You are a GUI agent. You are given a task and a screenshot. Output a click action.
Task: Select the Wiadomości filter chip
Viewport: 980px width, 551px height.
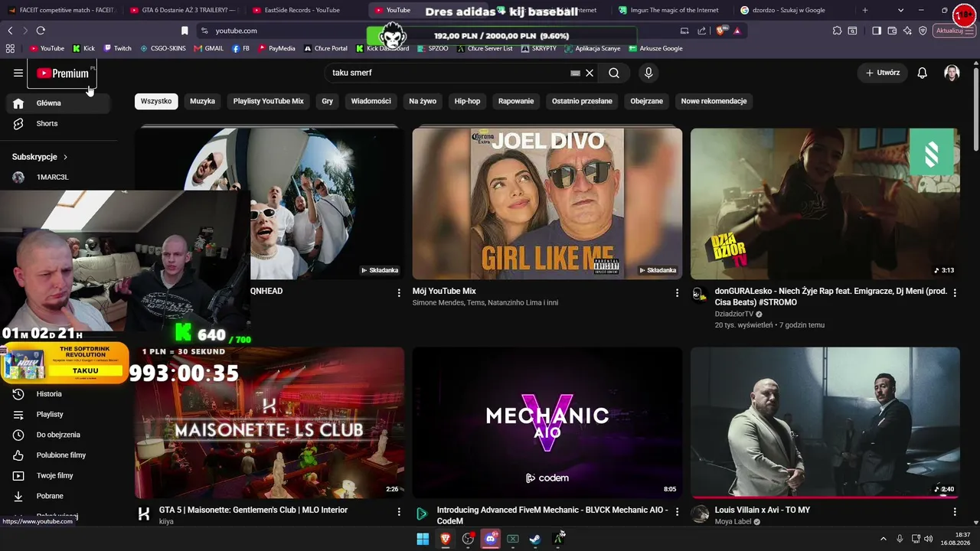click(x=371, y=101)
